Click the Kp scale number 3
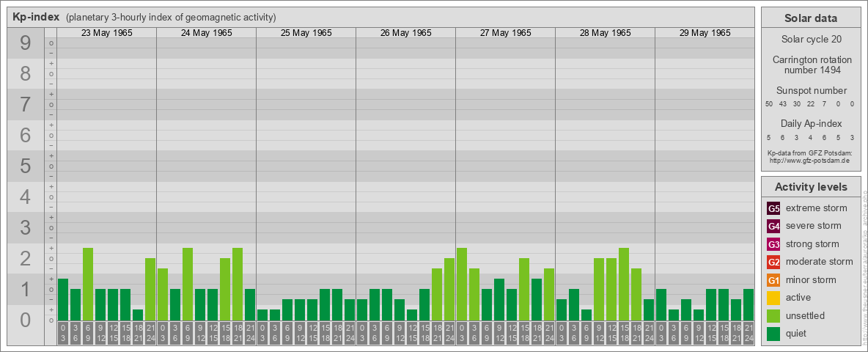Image resolution: width=868 pixels, height=352 pixels. coord(26,227)
